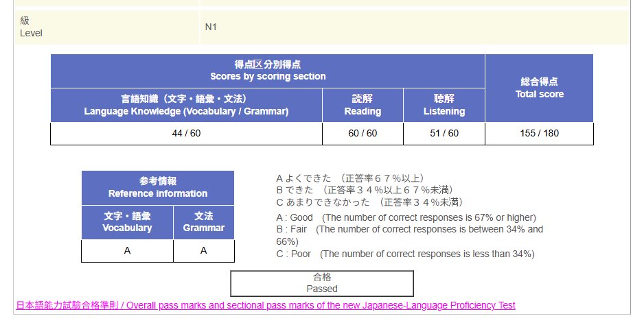Click the Vocabulary column header

coord(127,222)
